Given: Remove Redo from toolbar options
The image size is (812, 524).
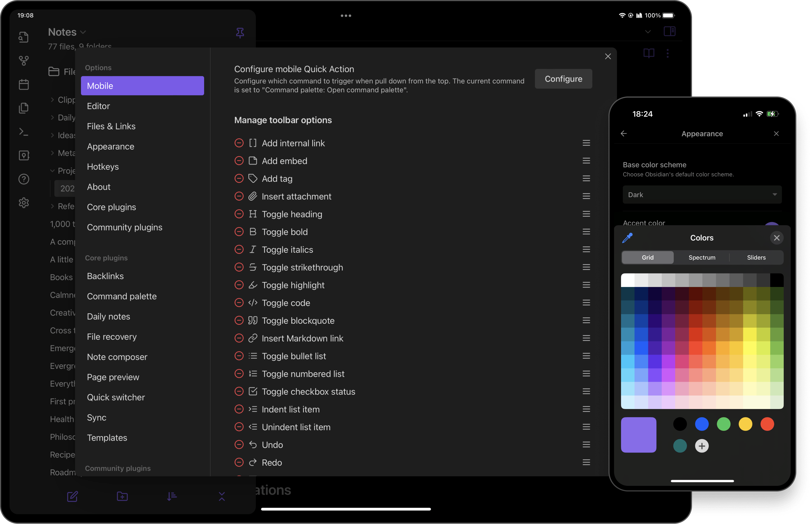Looking at the screenshot, I should tap(239, 462).
